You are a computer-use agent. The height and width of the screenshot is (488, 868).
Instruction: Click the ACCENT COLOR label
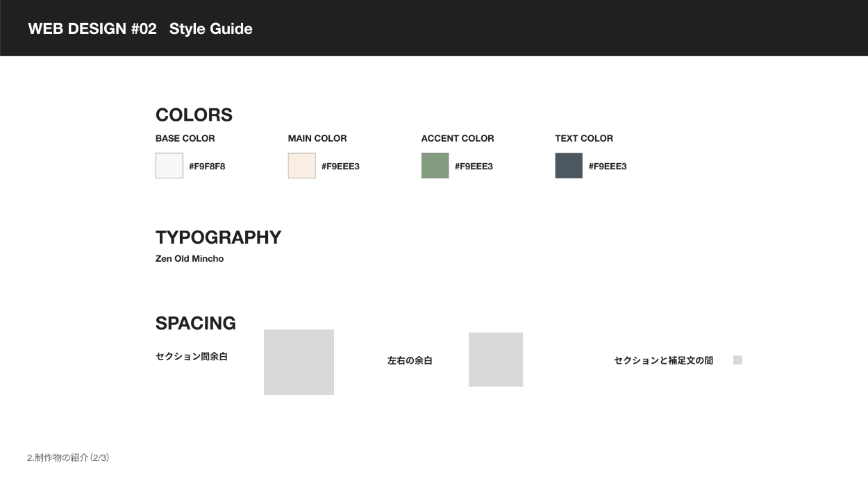click(x=458, y=138)
